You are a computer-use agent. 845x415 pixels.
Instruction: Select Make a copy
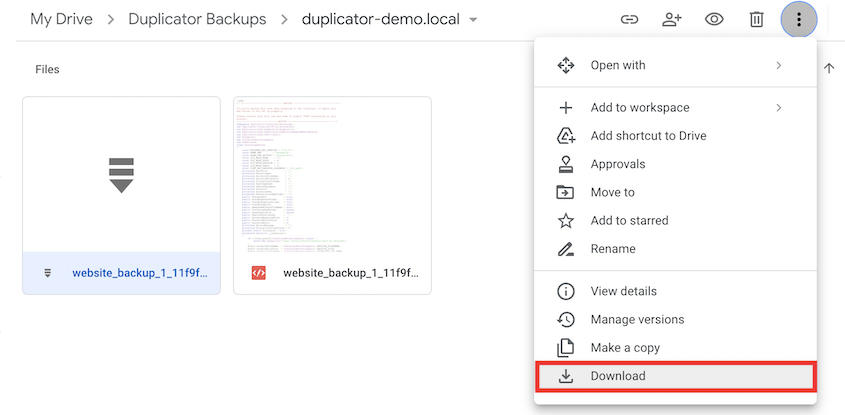(x=675, y=348)
